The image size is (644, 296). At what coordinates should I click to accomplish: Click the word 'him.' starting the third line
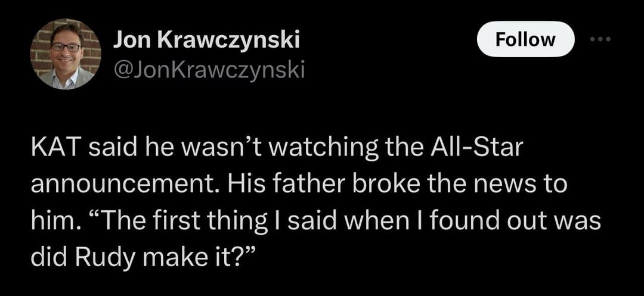pos(52,220)
